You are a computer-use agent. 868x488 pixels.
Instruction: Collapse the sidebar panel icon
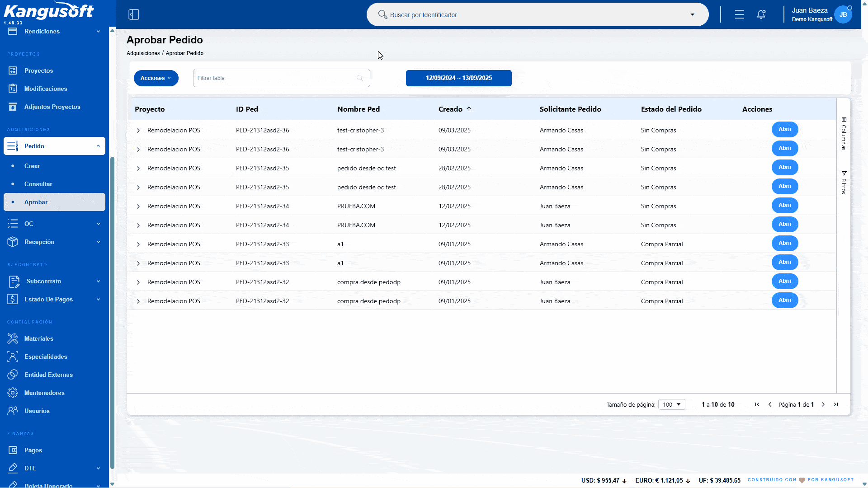coord(134,14)
